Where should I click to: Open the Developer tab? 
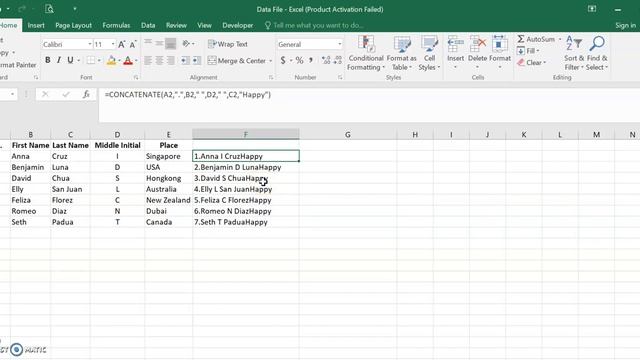pyautogui.click(x=238, y=25)
